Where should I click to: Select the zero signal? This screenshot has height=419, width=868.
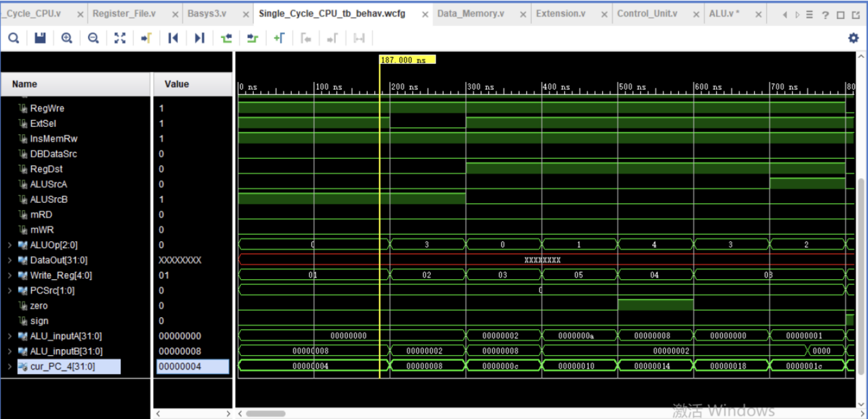pos(39,306)
